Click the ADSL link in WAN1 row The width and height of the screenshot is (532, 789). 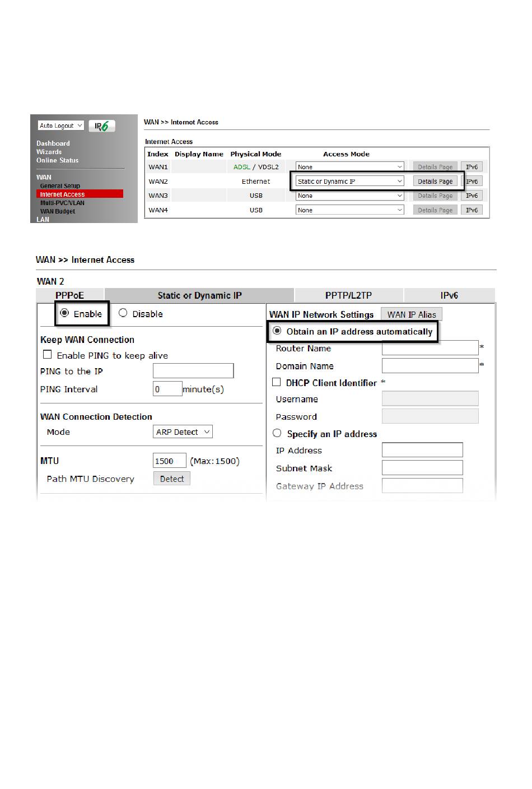pyautogui.click(x=242, y=167)
